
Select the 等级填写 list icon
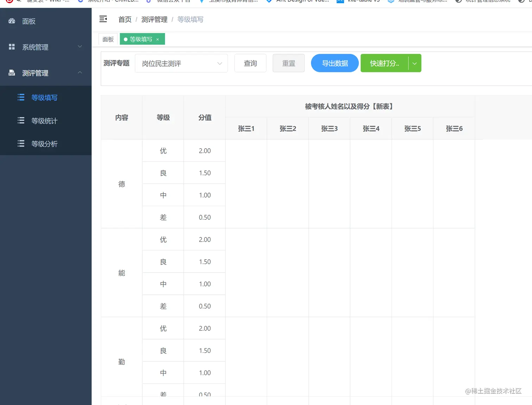coord(21,98)
